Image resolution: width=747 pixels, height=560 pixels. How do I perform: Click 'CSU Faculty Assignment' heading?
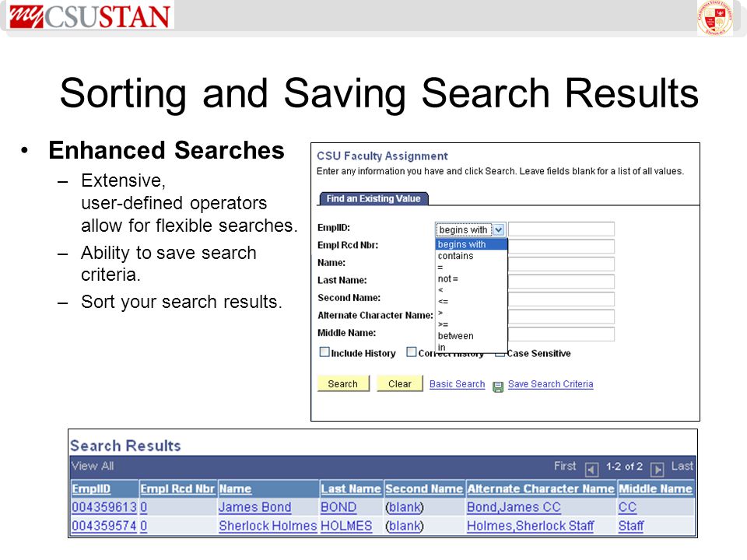coord(382,156)
